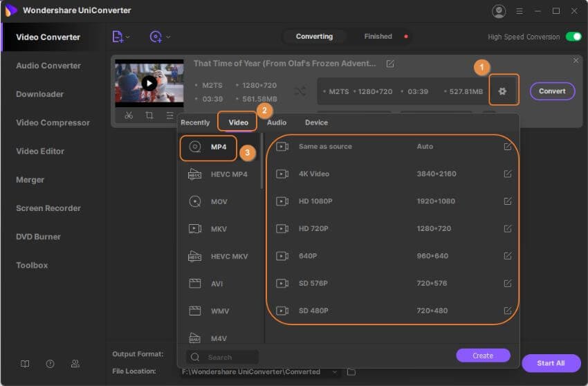Switch to the Finished tab
Image resolution: width=588 pixels, height=386 pixels.
point(378,37)
